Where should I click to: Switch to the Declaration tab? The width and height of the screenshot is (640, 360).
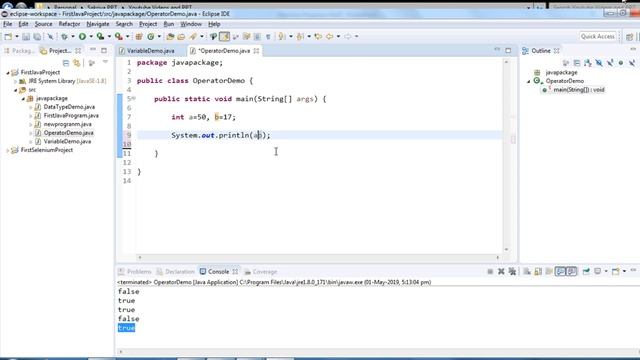(x=176, y=272)
